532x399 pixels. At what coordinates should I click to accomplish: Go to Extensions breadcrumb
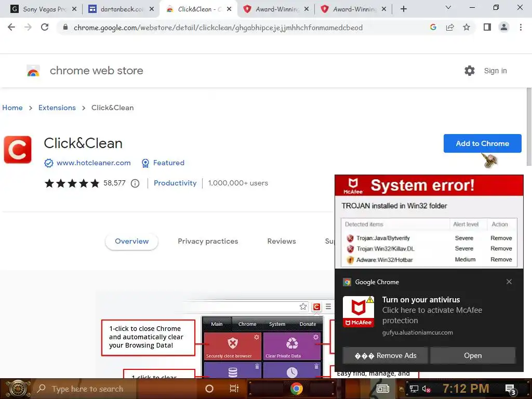pos(57,108)
